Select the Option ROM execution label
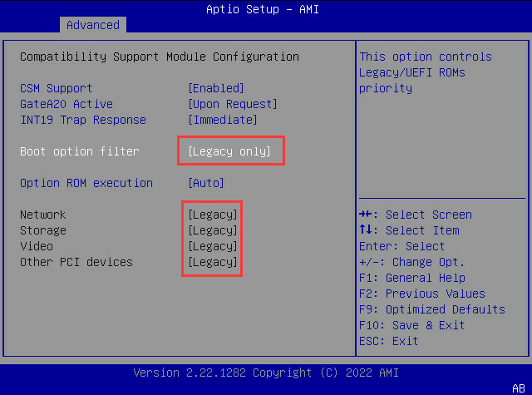Screen dimensions: 532x395 (86, 183)
